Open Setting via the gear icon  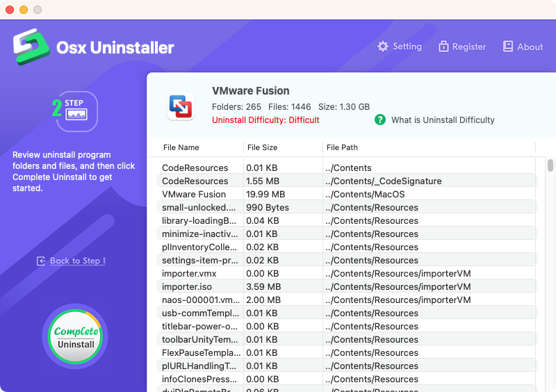tap(383, 47)
